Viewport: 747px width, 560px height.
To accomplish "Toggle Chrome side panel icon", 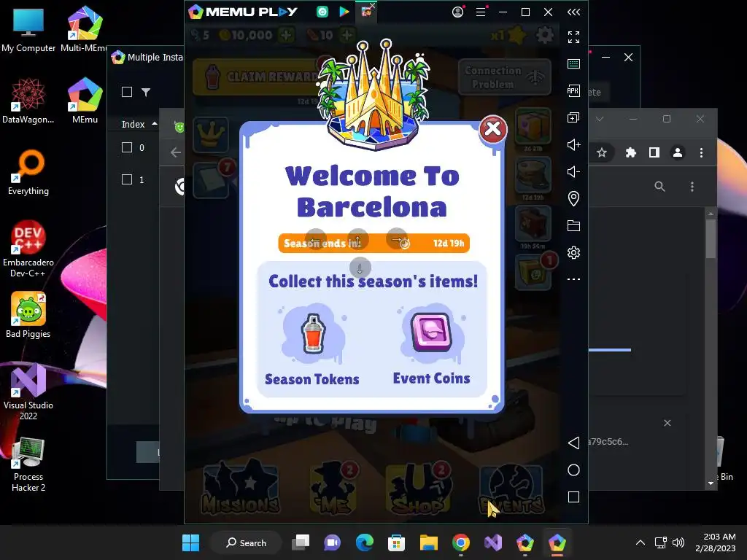I will point(654,152).
